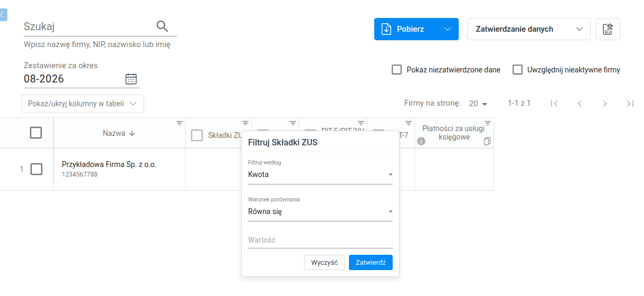The image size is (644, 296).
Task: Open the Filtruj według Kwota dropdown
Action: pos(320,174)
